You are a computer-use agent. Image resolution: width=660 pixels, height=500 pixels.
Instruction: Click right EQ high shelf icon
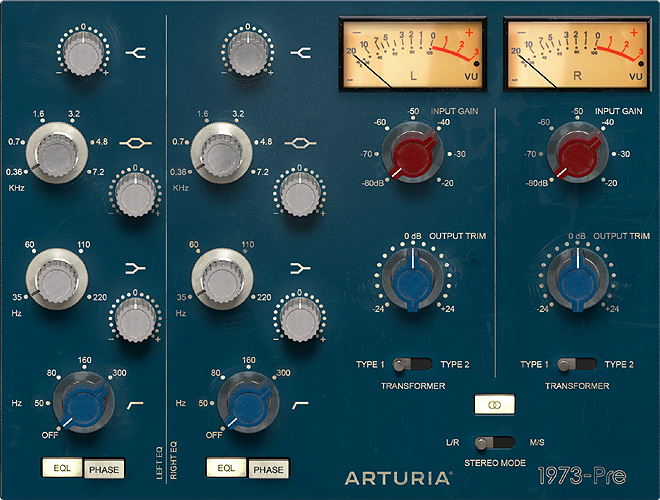coord(298,51)
